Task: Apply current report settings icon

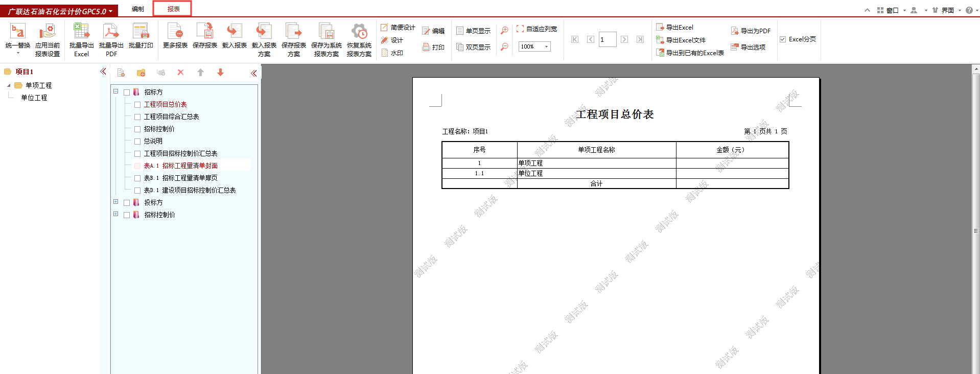Action: 47,32
